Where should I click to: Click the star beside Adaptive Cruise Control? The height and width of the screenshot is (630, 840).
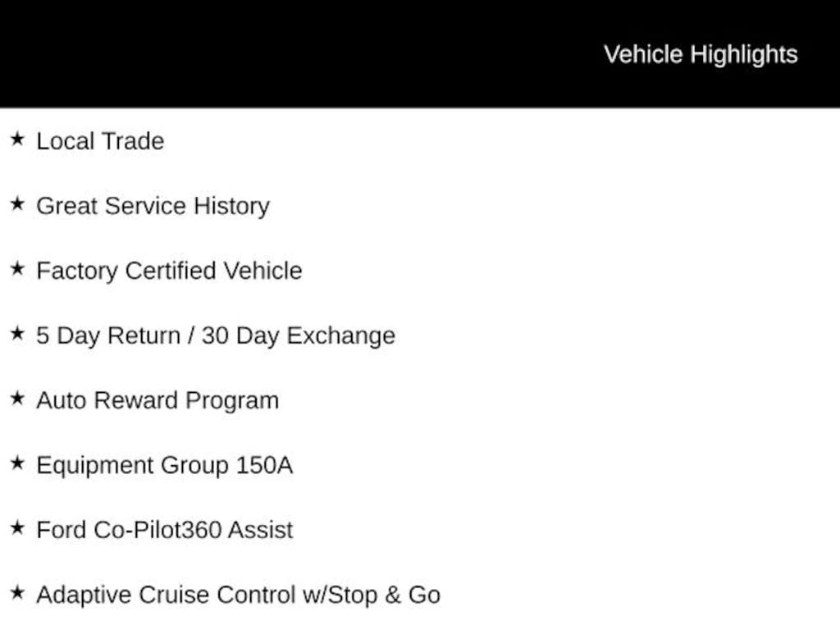pos(17,593)
